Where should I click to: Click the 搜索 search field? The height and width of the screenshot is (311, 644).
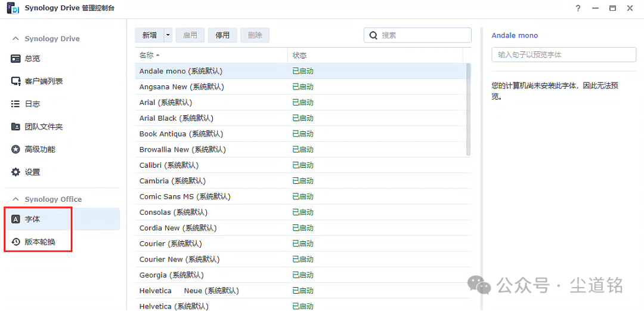[423, 35]
